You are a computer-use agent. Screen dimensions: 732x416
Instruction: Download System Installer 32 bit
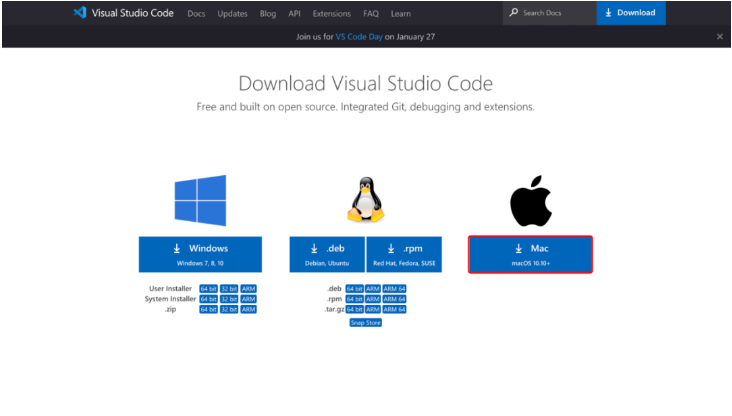229,299
